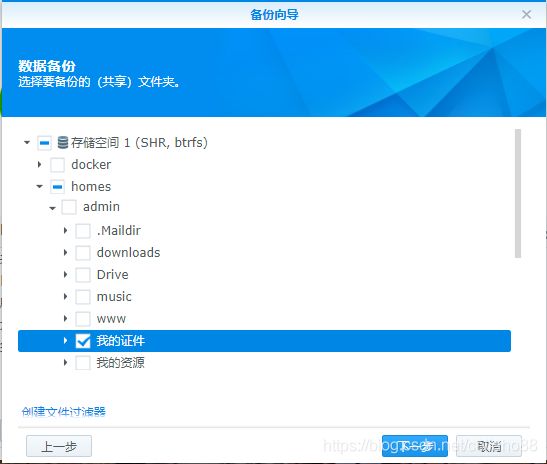
Task: Select the www folder label
Action: pos(111,319)
